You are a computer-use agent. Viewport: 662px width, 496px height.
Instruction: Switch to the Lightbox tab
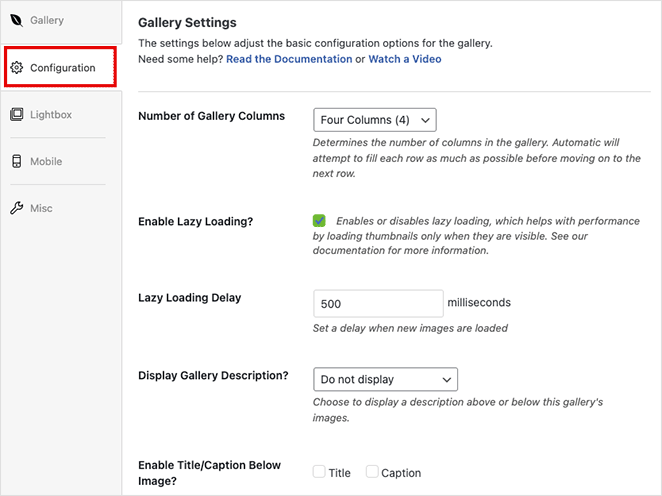tap(51, 115)
